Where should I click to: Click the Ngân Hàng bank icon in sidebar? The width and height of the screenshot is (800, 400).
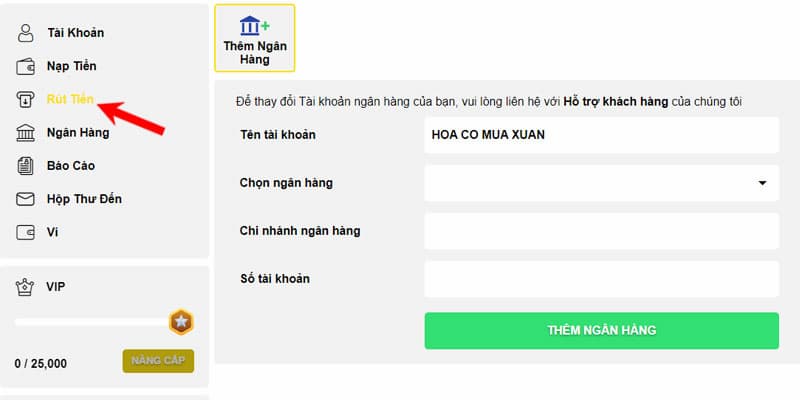26,132
